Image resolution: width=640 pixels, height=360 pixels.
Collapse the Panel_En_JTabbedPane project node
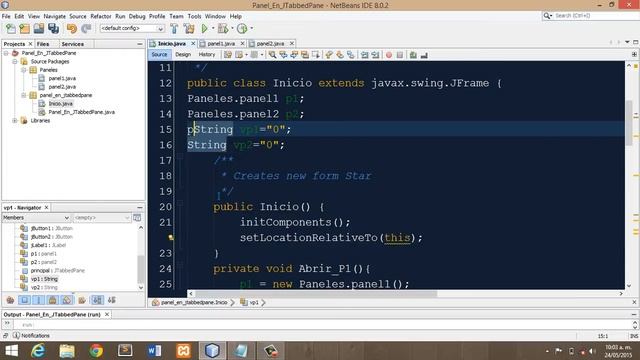pyautogui.click(x=6, y=53)
